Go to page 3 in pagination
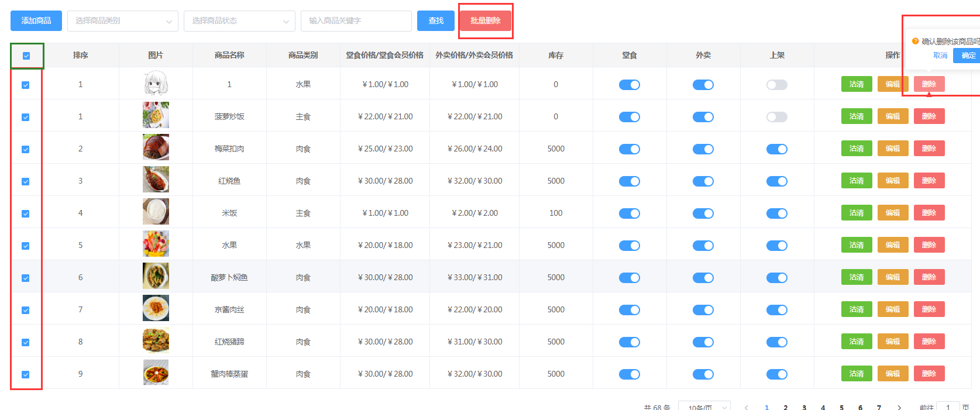The width and height of the screenshot is (980, 410). (804, 407)
